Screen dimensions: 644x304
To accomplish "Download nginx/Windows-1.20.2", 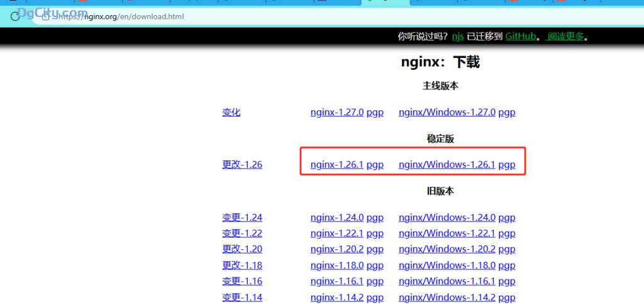I will click(x=447, y=249).
